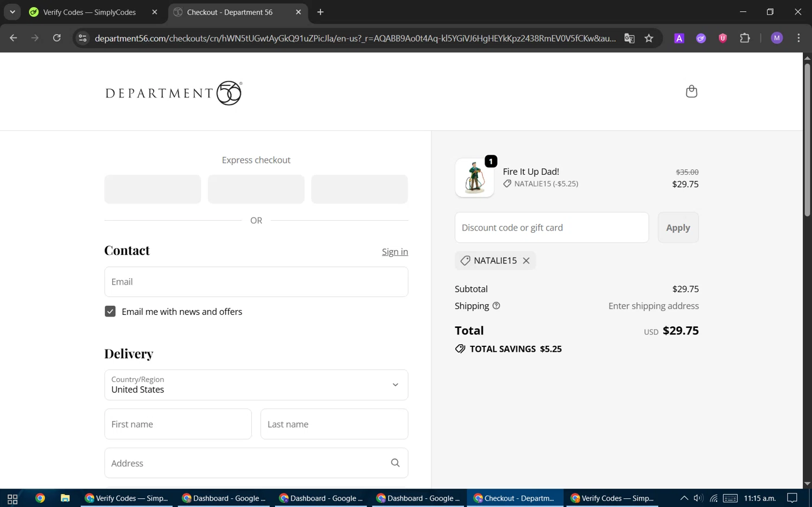The height and width of the screenshot is (507, 812).
Task: Open a new browser tab
Action: (x=320, y=12)
